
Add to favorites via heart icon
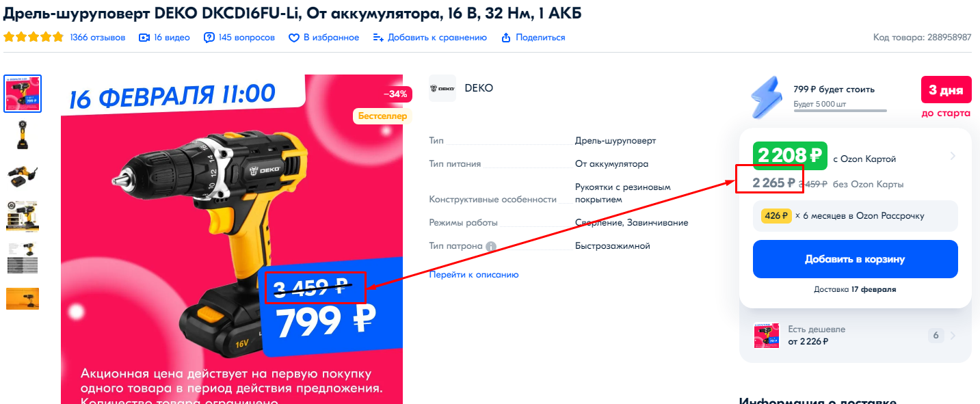coord(294,38)
